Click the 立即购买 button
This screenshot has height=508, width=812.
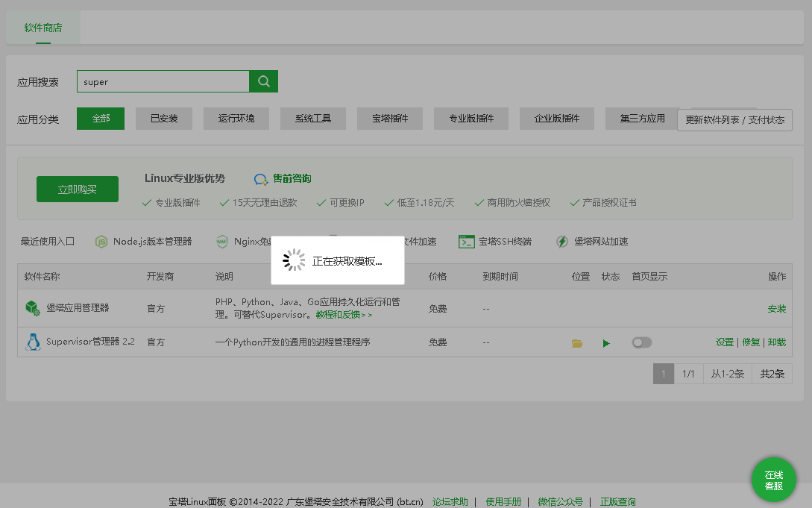(77, 189)
